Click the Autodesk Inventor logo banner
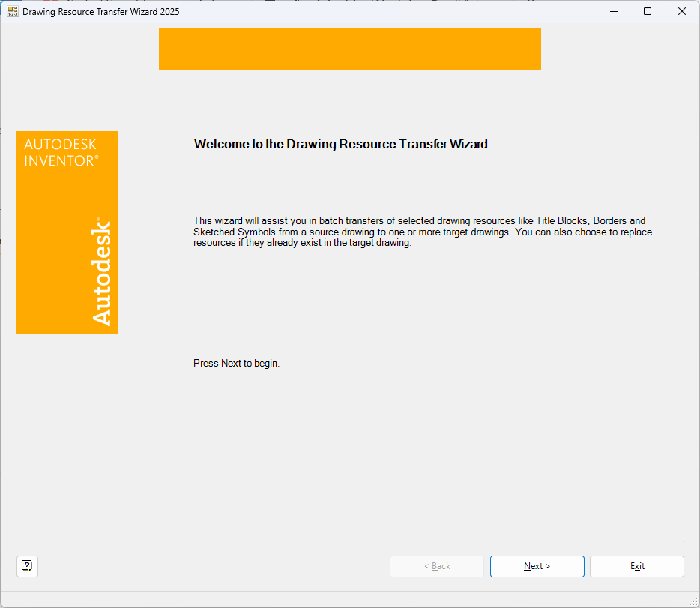Image resolution: width=700 pixels, height=608 pixels. coord(67,232)
